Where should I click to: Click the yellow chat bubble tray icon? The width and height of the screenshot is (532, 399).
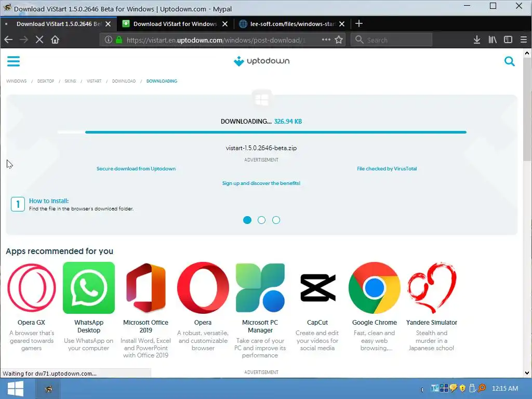coord(453,388)
